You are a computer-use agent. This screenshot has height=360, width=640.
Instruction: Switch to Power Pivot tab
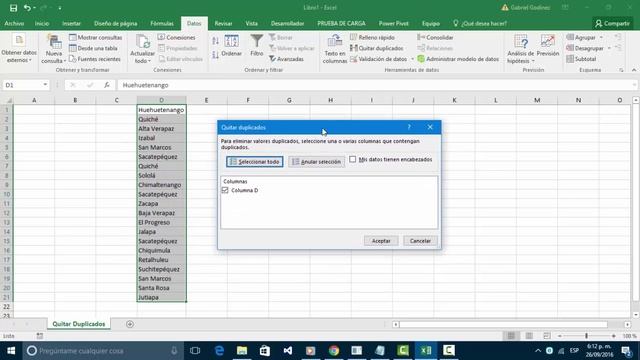393,24
